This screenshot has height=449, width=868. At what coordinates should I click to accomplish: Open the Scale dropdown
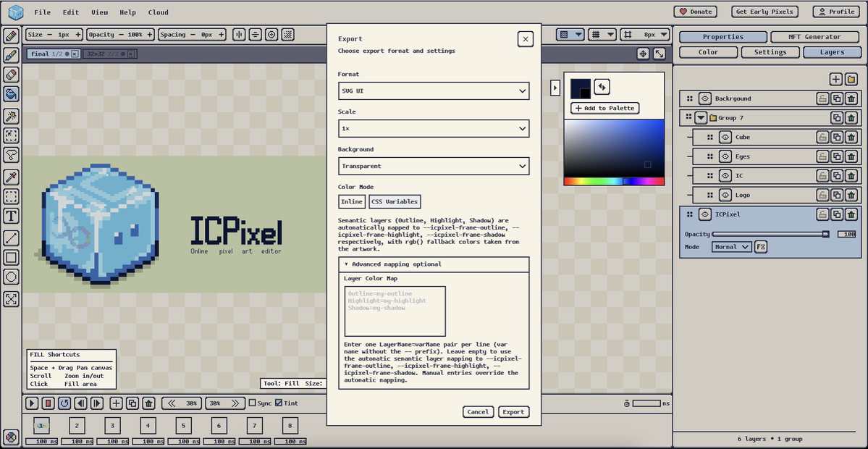tap(434, 128)
